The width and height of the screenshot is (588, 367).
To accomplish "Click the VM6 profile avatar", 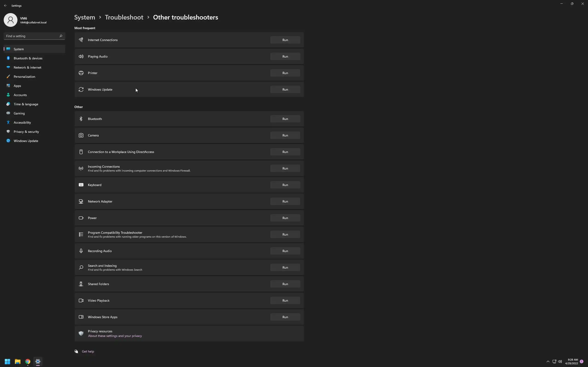I will point(10,20).
